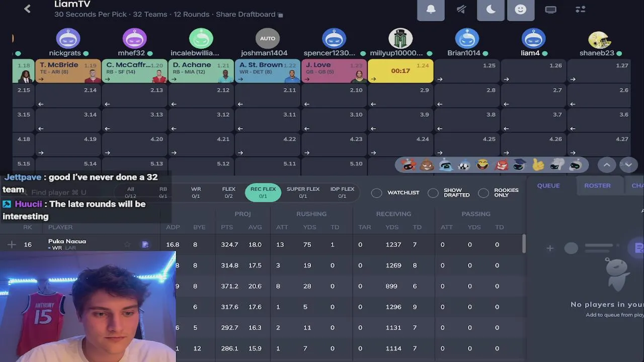
Task: Send the graduation cap robot reaction
Action: point(520,164)
